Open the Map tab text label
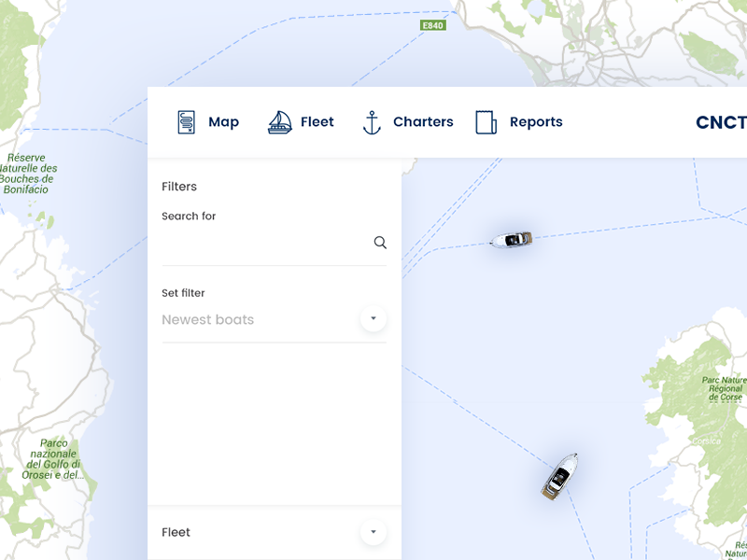This screenshot has width=747, height=560. click(x=223, y=122)
